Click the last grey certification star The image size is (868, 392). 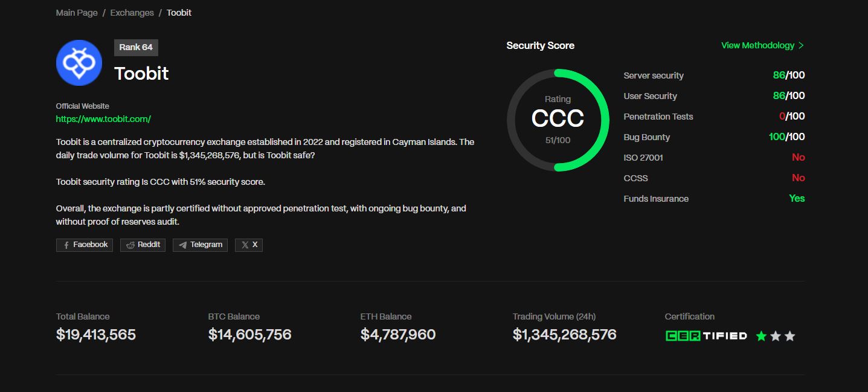(x=789, y=336)
